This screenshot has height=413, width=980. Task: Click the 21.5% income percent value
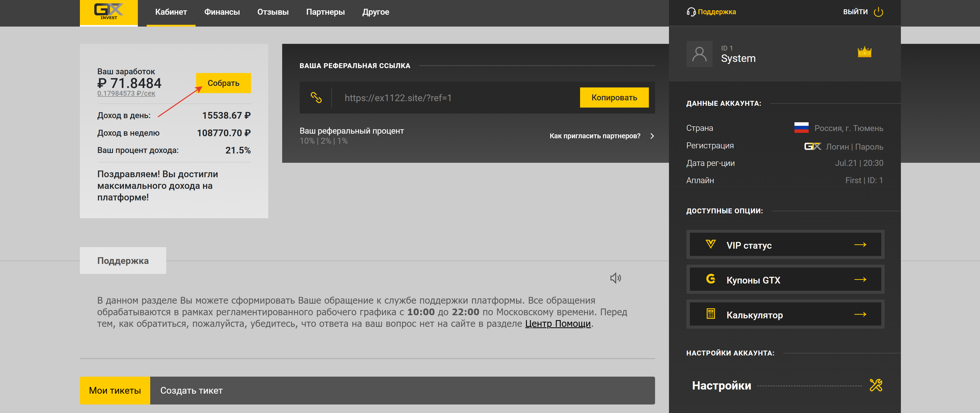238,150
